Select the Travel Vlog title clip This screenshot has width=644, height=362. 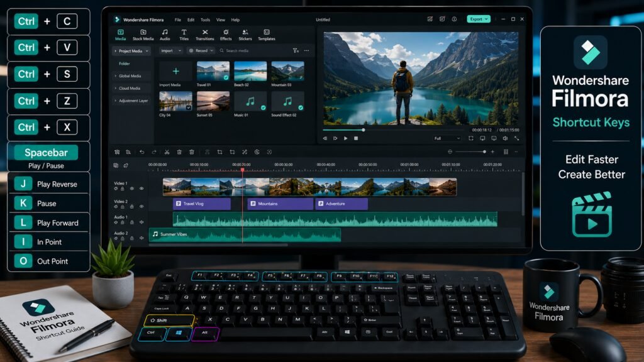tap(202, 204)
